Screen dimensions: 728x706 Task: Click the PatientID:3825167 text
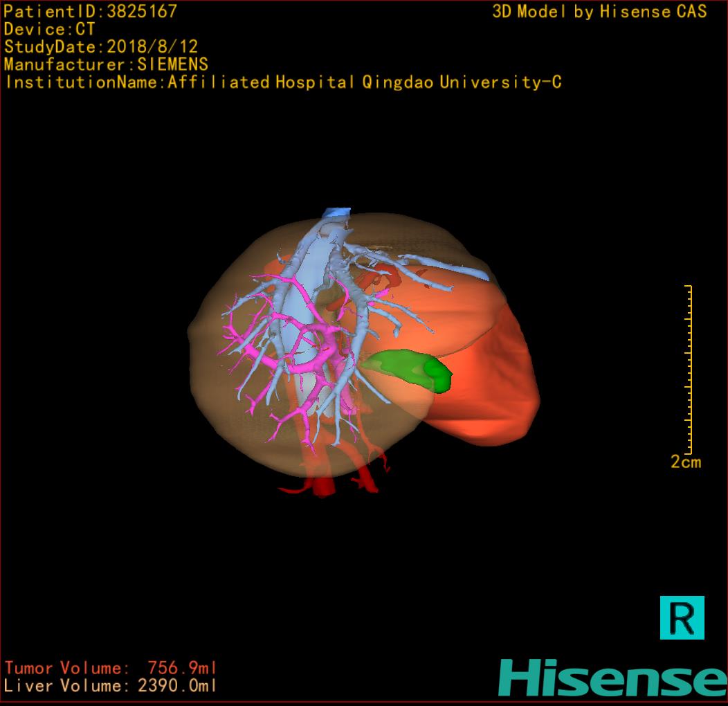91,12
